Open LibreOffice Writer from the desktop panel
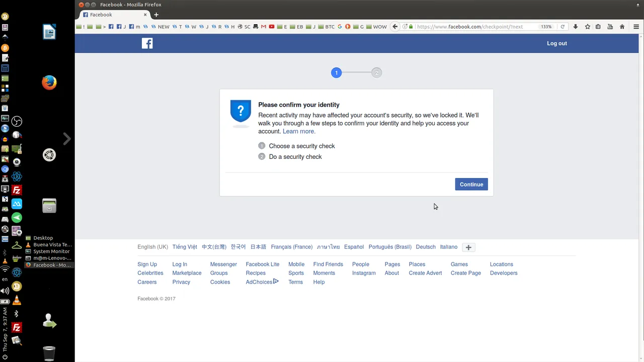Screen dimensions: 644x362 pos(49,32)
